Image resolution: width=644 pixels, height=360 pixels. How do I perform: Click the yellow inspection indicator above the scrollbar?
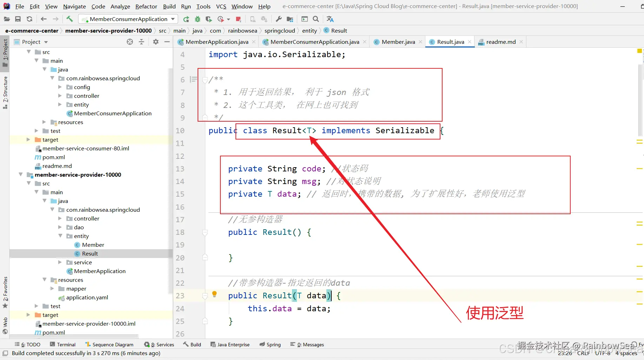pyautogui.click(x=639, y=51)
